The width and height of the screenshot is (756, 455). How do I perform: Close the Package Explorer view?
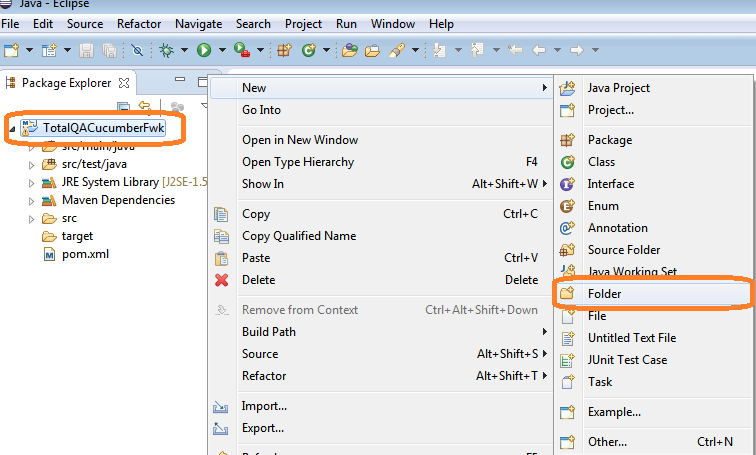tap(124, 83)
